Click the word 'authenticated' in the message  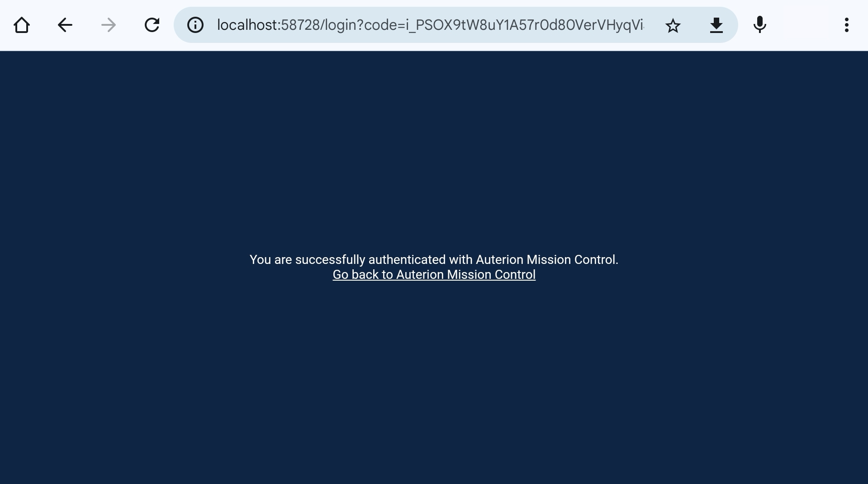point(407,260)
